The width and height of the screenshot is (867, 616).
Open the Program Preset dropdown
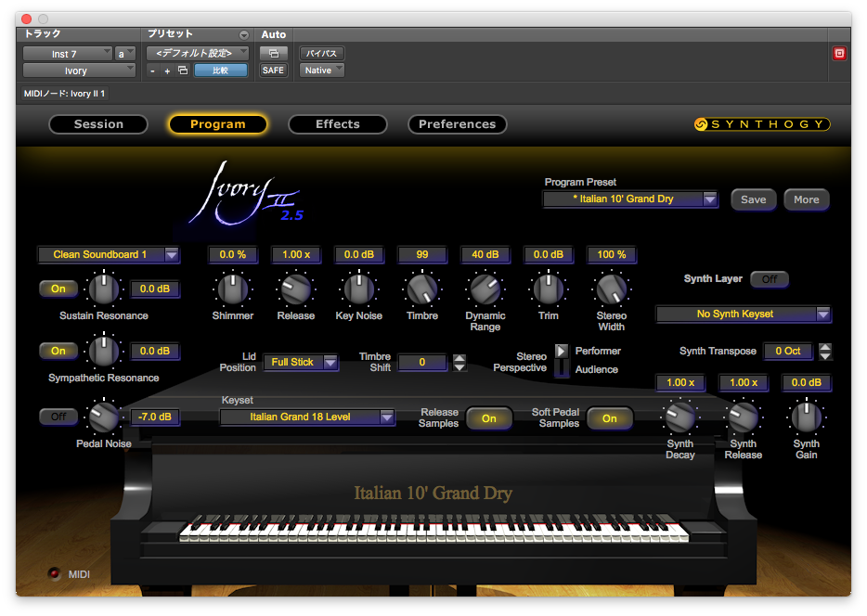pos(630,199)
